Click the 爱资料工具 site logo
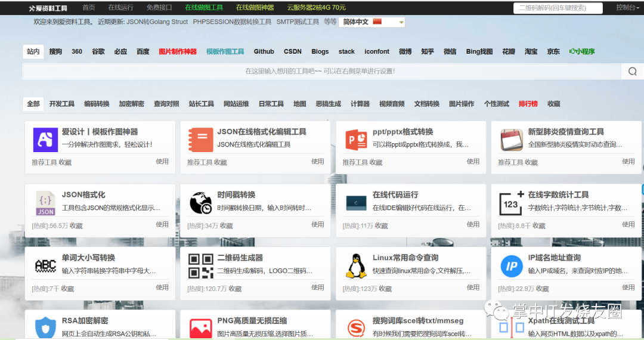644x340 pixels. [48, 8]
